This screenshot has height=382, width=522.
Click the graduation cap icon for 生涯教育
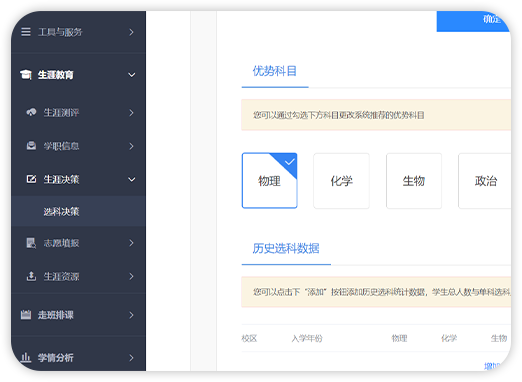point(26,74)
